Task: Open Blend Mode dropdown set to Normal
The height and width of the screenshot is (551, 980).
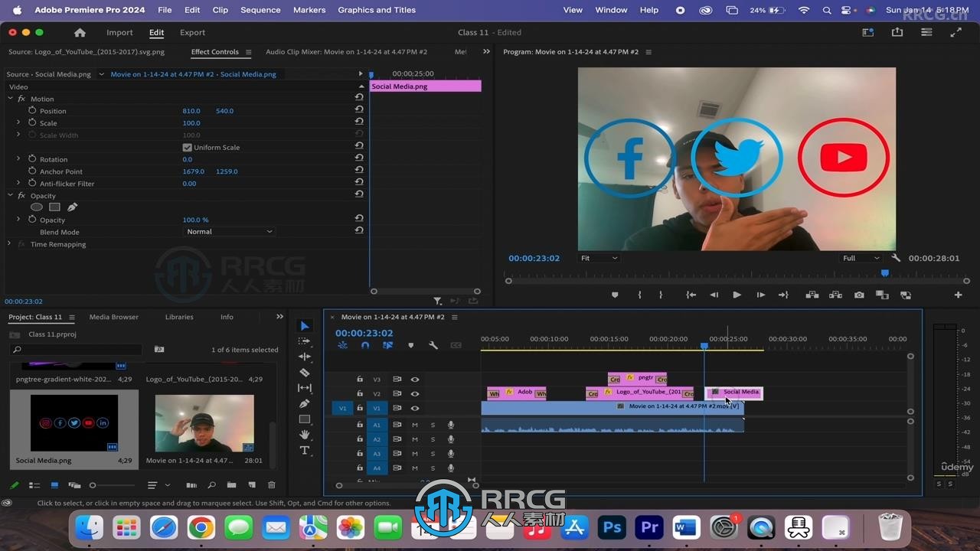Action: (x=229, y=232)
